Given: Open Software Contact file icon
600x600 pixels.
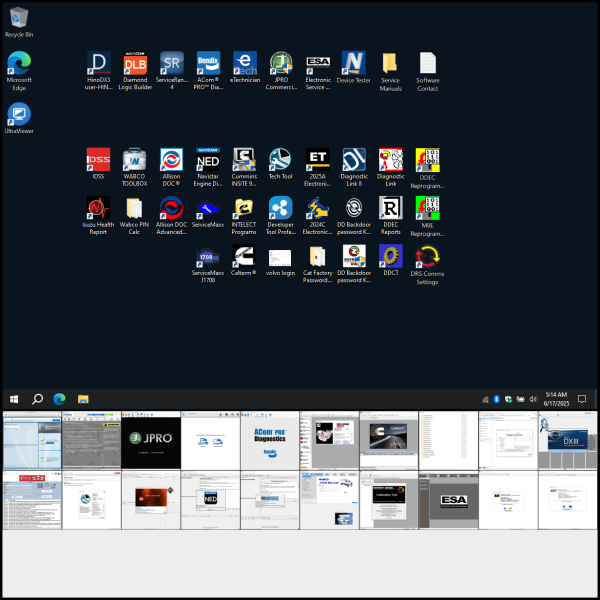Looking at the screenshot, I should point(428,72).
